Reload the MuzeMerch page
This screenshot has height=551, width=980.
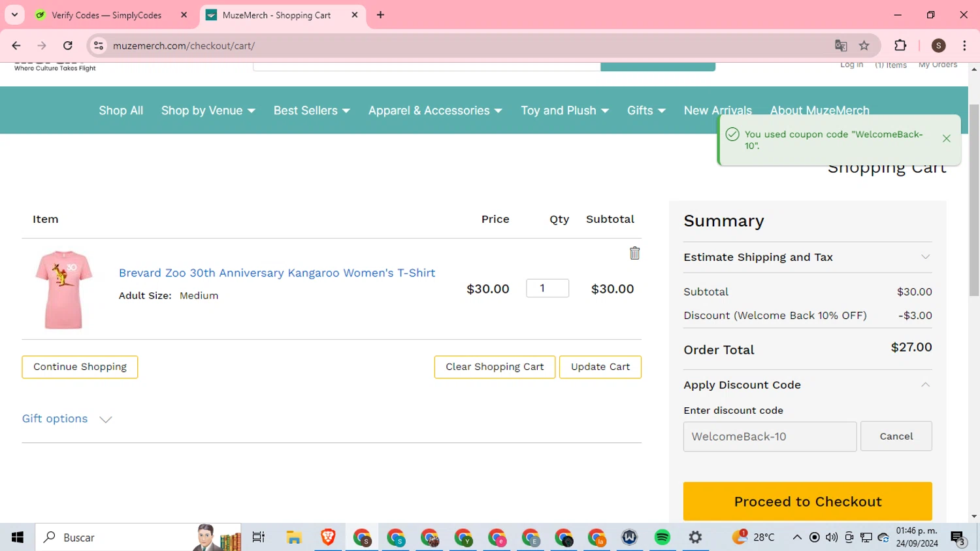point(68,46)
